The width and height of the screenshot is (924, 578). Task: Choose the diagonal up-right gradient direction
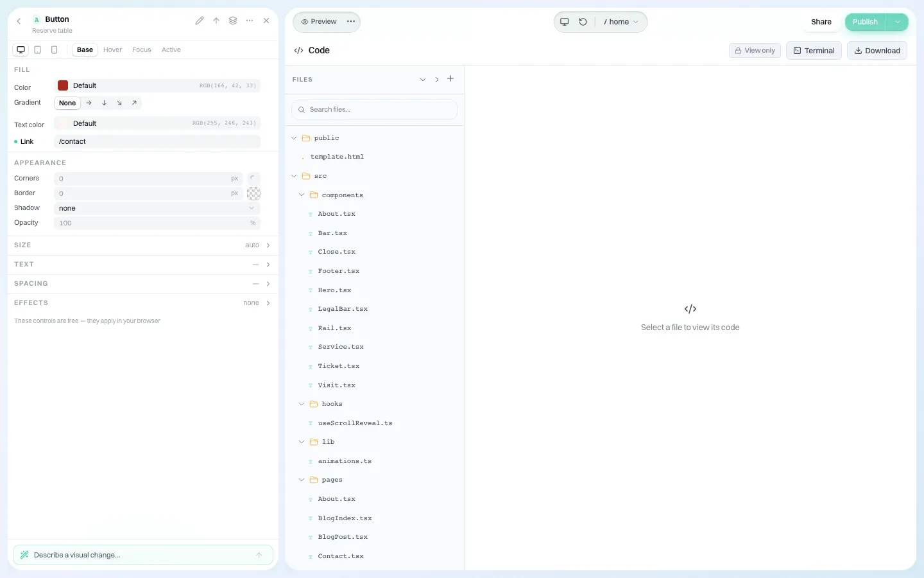click(134, 103)
